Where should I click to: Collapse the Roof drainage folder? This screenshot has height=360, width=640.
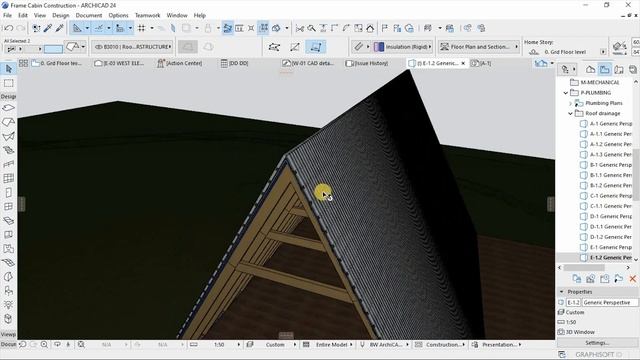coord(570,113)
